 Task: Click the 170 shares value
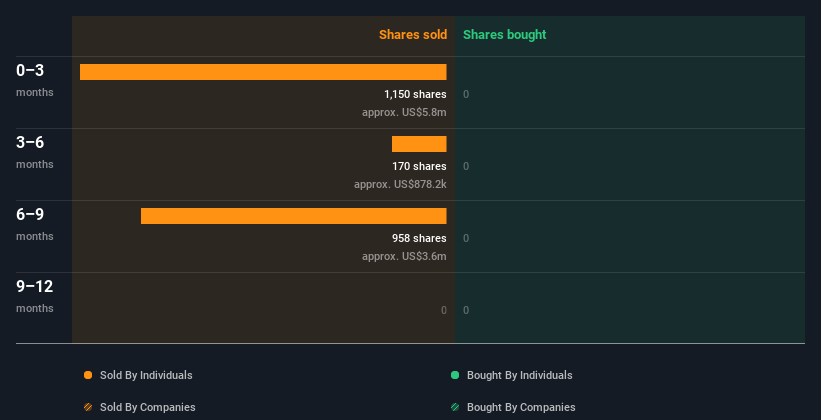(419, 166)
